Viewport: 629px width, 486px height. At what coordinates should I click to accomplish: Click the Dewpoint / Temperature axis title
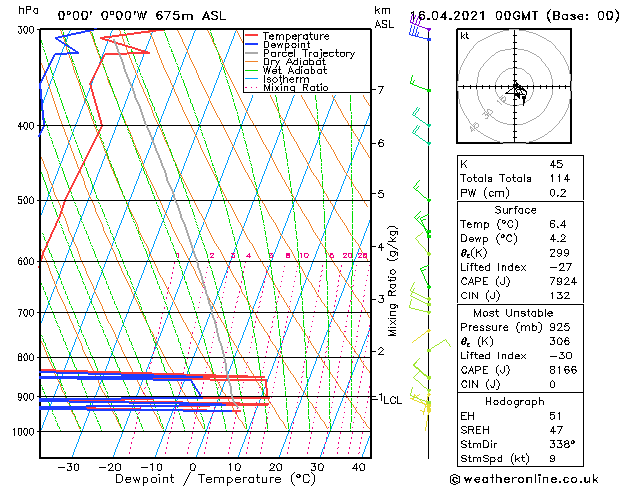191,480
